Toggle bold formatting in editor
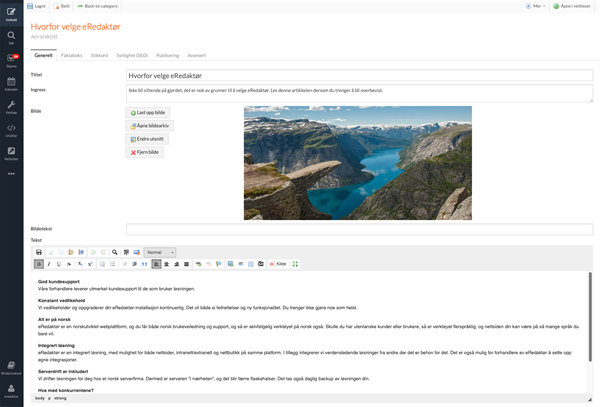This screenshot has height=407, width=600. coord(39,264)
